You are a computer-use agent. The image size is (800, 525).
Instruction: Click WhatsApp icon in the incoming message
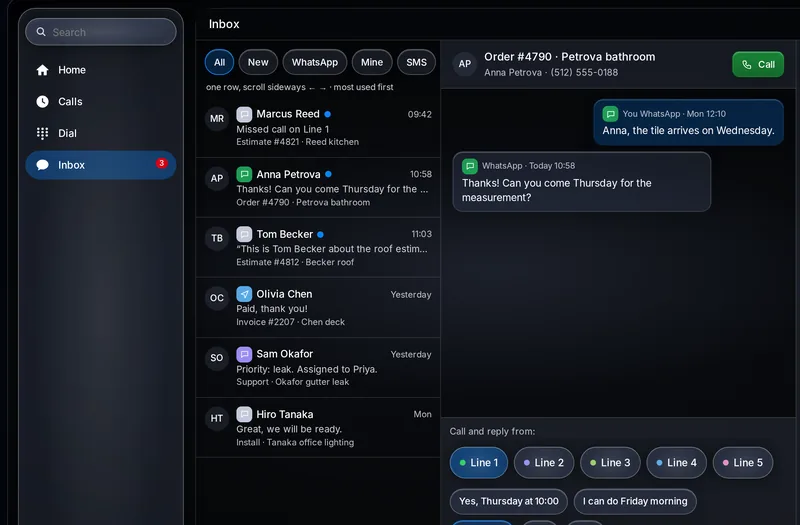pyautogui.click(x=469, y=166)
